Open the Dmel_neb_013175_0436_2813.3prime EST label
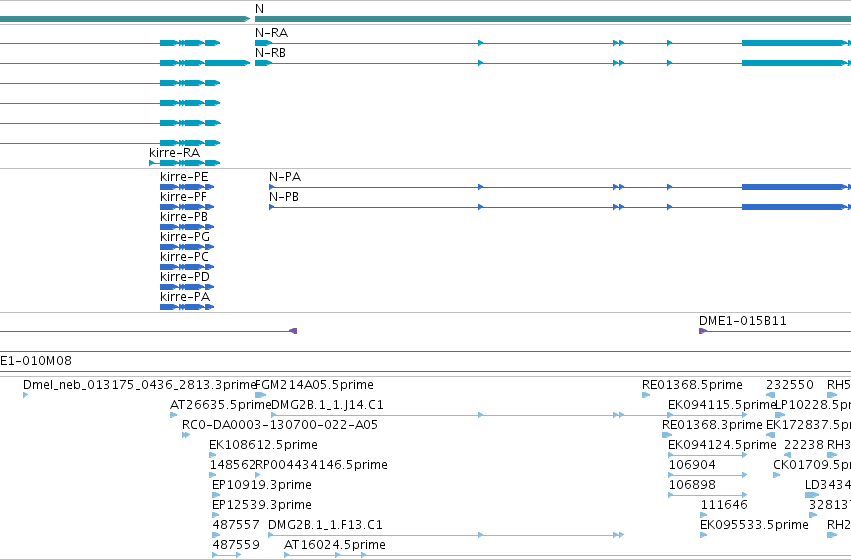Screen dimensions: 851x560 pos(139,385)
